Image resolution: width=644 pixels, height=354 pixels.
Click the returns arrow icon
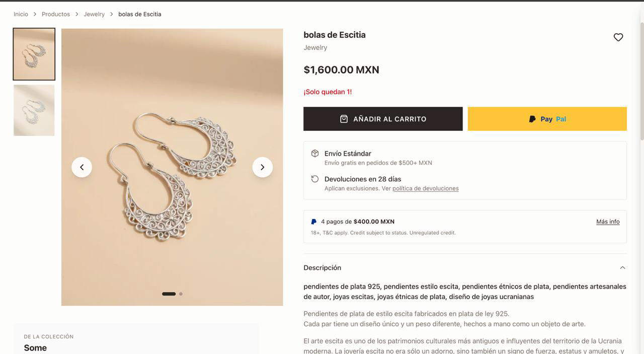coord(315,179)
